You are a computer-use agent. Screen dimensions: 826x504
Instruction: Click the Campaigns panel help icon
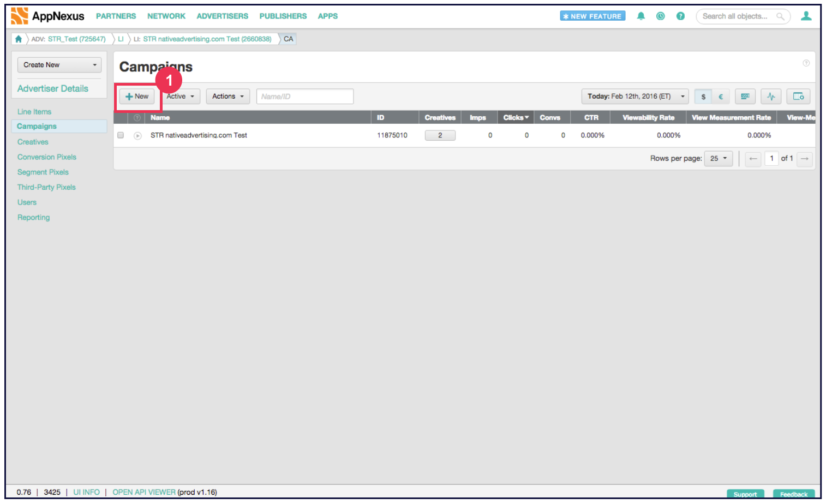(x=806, y=63)
